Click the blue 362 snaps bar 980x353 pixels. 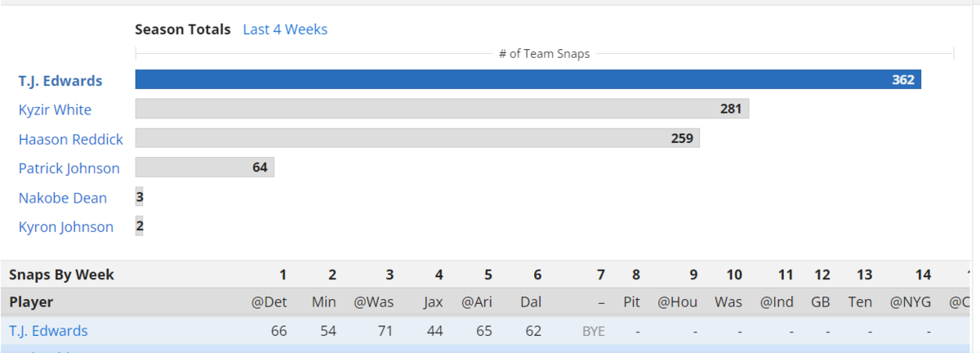[528, 79]
